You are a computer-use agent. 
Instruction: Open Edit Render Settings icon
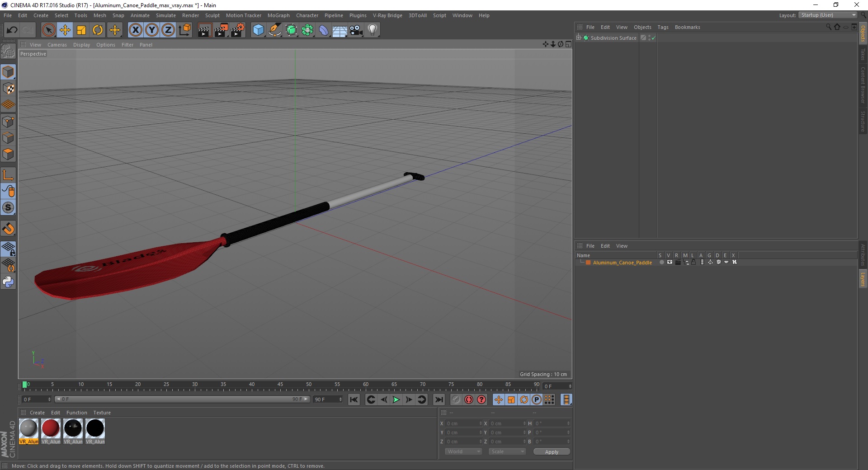tap(238, 30)
